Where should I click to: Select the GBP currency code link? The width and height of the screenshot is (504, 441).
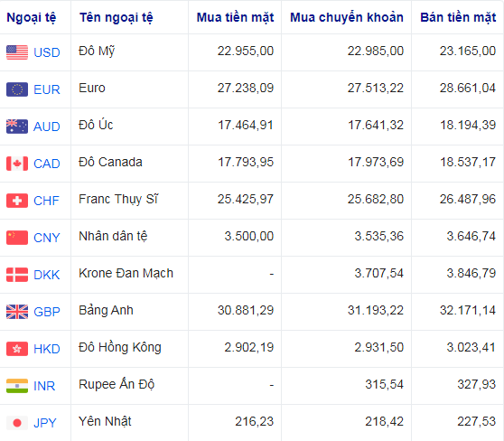(47, 312)
